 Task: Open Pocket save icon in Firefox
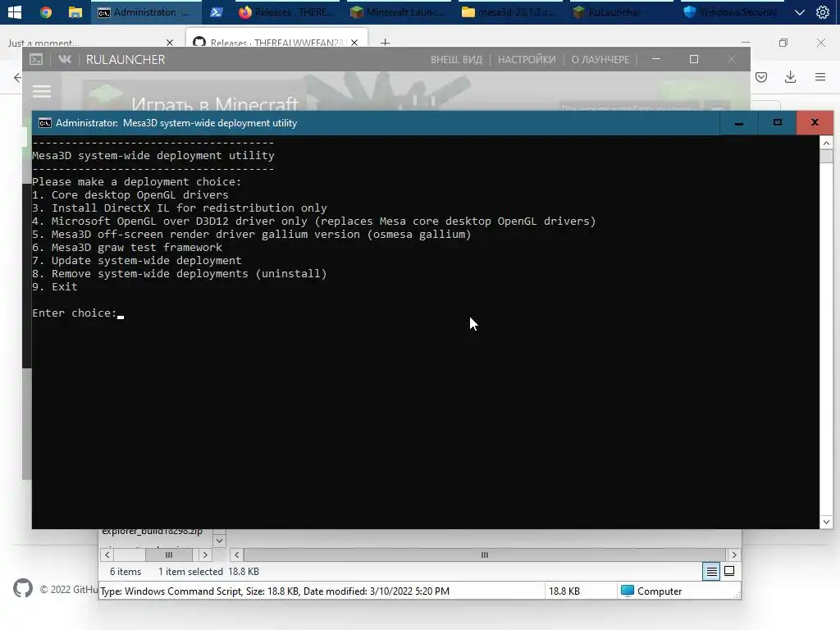(761, 77)
